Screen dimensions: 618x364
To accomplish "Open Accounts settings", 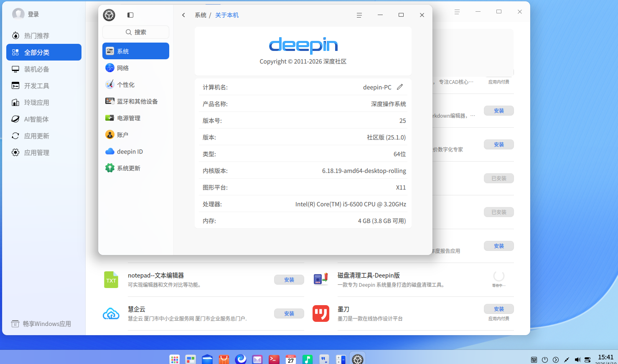I will (x=123, y=134).
